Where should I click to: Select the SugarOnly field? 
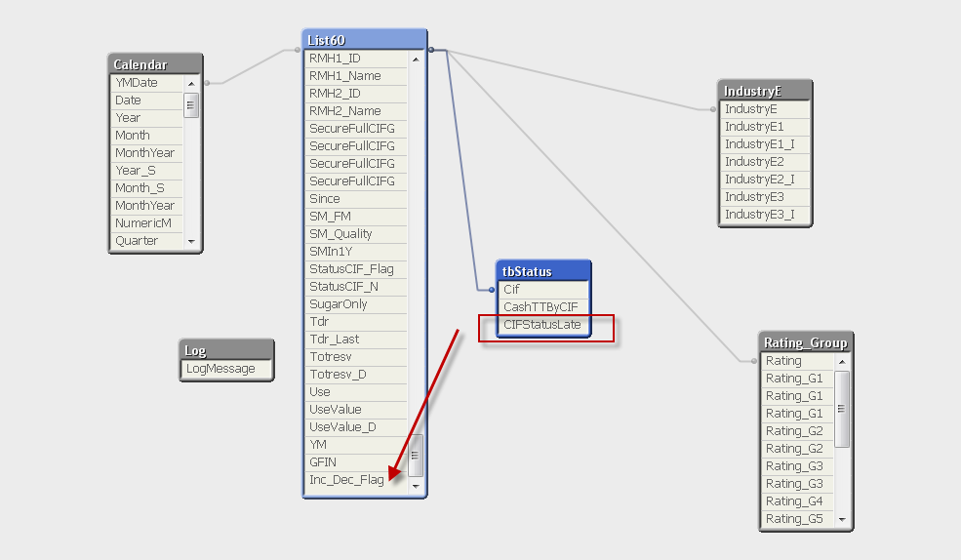click(x=356, y=304)
